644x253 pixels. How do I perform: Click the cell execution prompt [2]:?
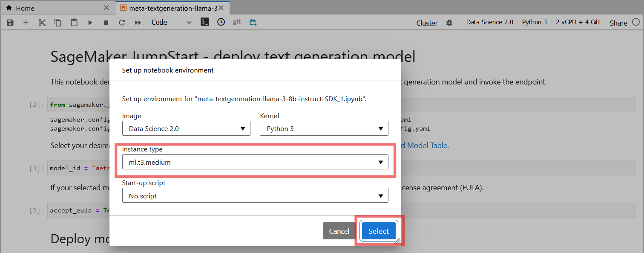tap(37, 105)
